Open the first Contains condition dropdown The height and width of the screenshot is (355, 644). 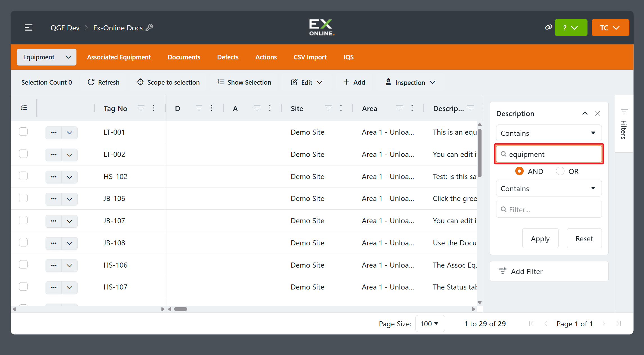549,133
